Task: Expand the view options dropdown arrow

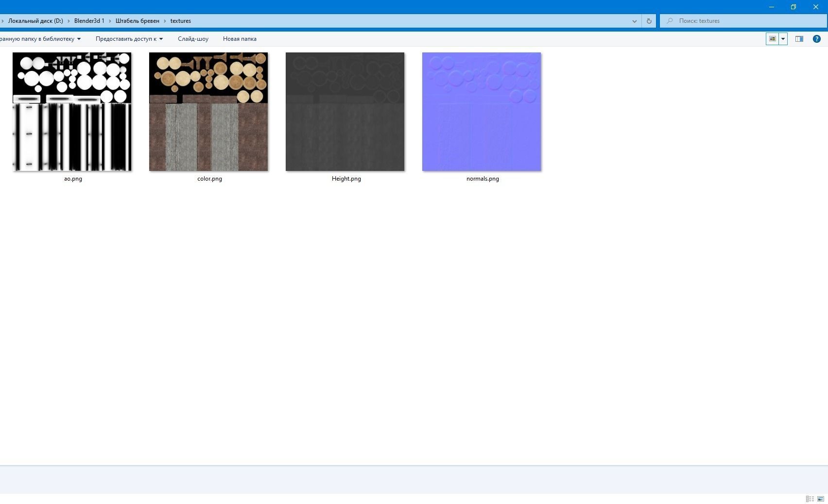Action: (x=783, y=39)
